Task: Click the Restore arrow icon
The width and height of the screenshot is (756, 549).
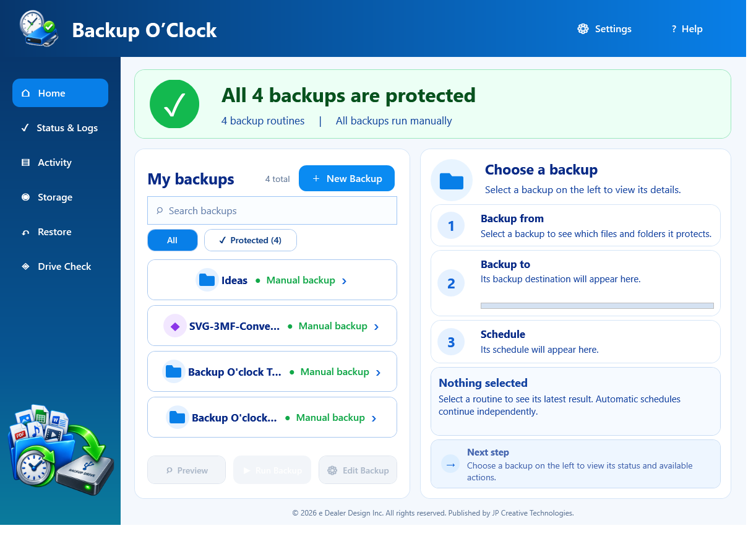Action: click(x=25, y=232)
